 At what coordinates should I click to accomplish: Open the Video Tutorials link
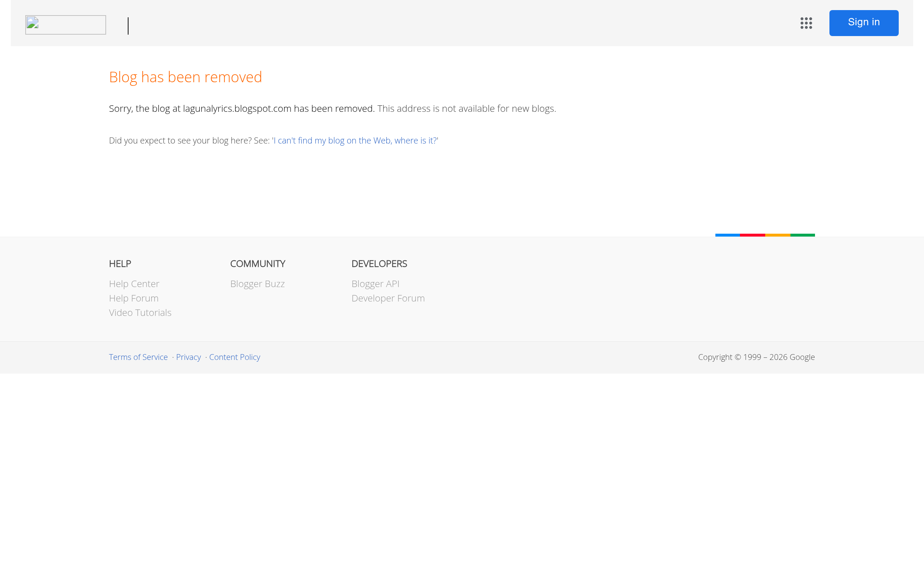point(140,313)
